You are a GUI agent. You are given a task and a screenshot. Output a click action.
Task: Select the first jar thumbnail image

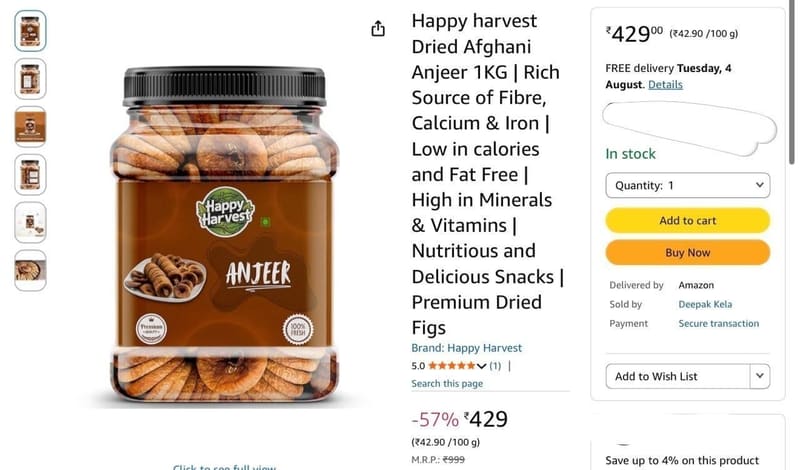coord(30,31)
